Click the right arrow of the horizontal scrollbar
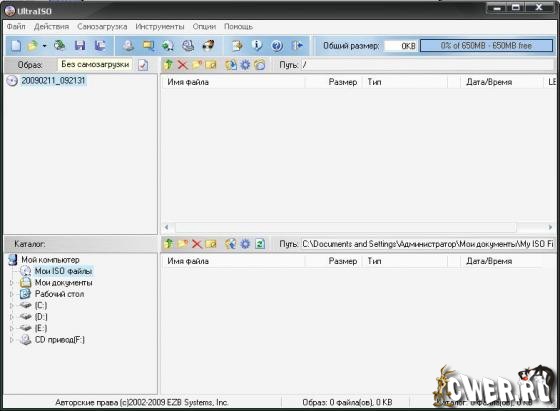Screen dimensions: 560x411 tap(550, 227)
